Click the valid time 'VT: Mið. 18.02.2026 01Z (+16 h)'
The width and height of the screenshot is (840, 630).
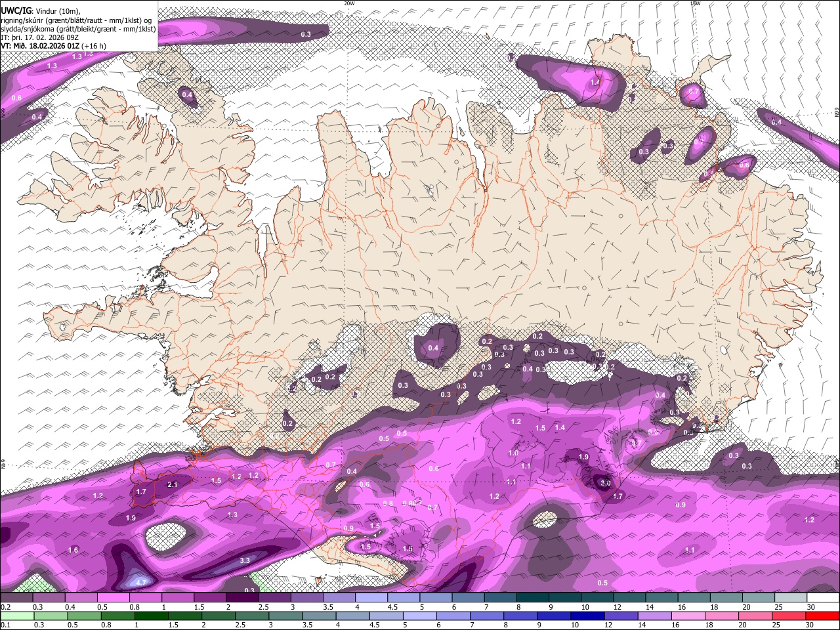(x=54, y=46)
